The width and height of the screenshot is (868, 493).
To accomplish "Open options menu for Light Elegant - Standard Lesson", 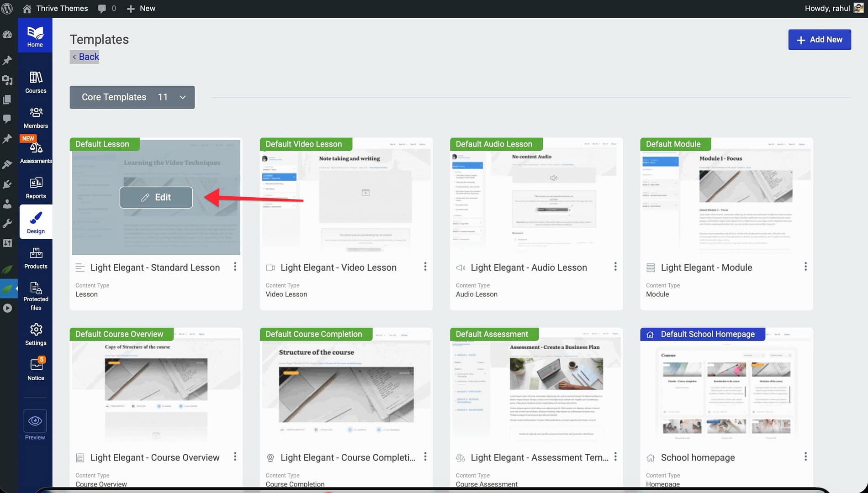I will point(235,267).
